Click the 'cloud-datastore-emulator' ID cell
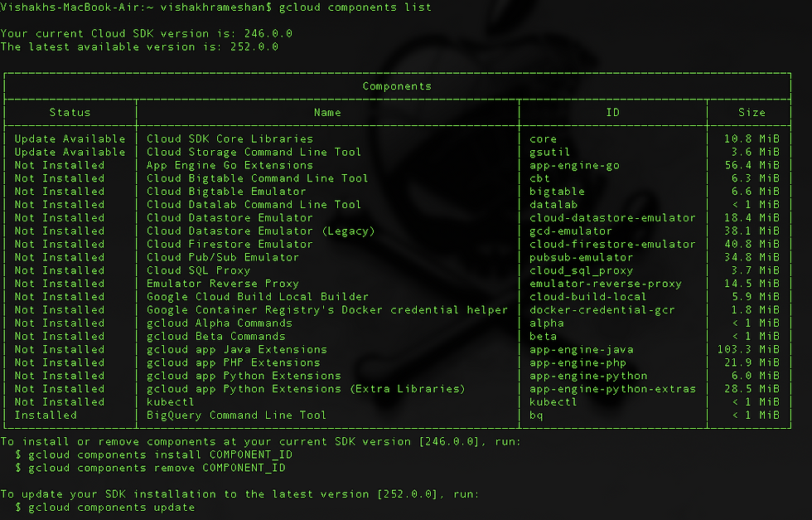The width and height of the screenshot is (812, 520). coord(612,218)
